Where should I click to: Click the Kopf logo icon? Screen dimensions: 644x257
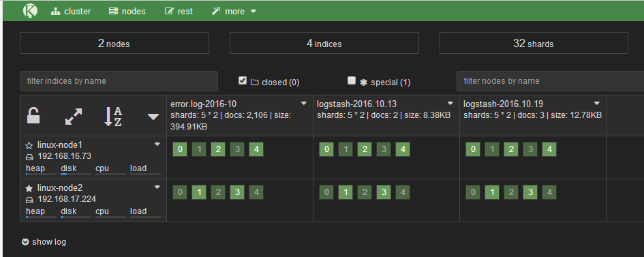point(30,10)
